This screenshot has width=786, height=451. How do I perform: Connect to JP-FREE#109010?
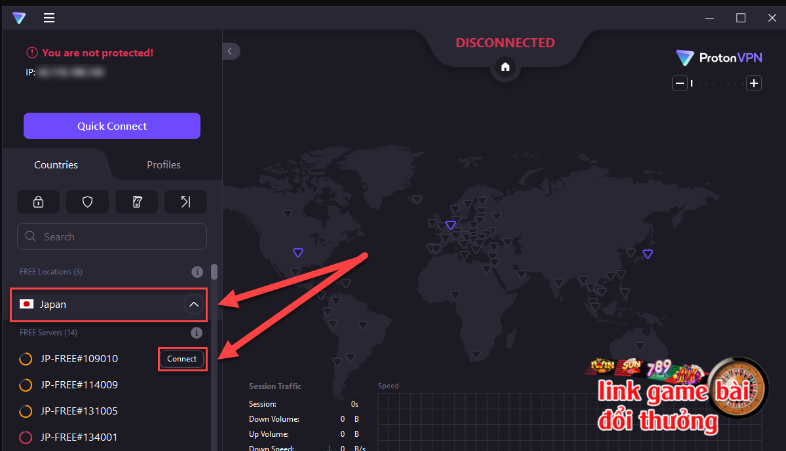click(182, 359)
